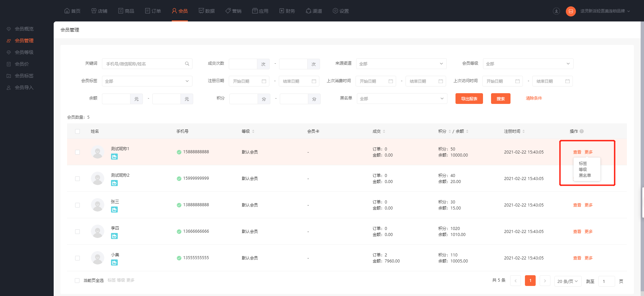644x296 pixels.
Task: Open the 应用 apps menu
Action: tap(260, 11)
